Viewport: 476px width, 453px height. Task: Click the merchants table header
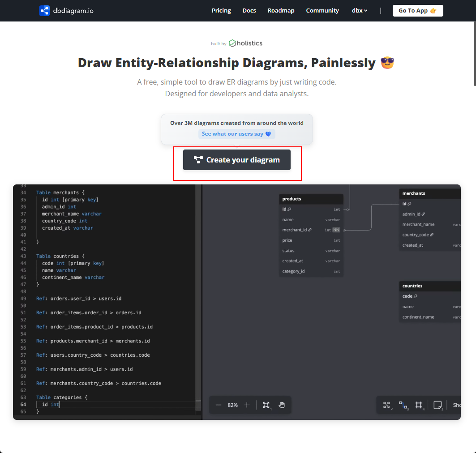pos(430,193)
